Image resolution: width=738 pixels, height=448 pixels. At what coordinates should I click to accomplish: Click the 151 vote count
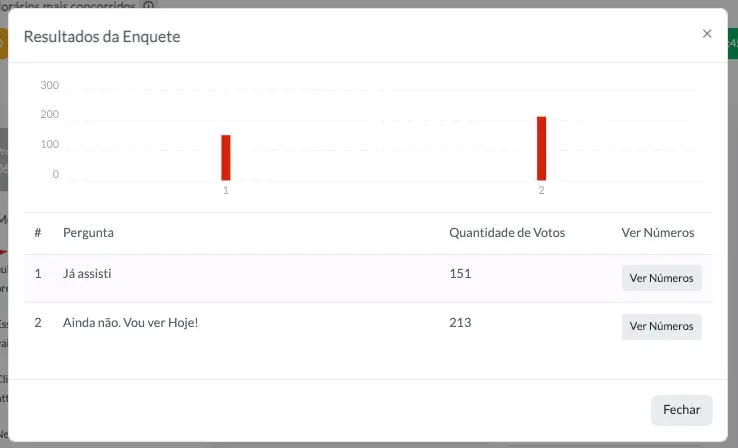(460, 274)
